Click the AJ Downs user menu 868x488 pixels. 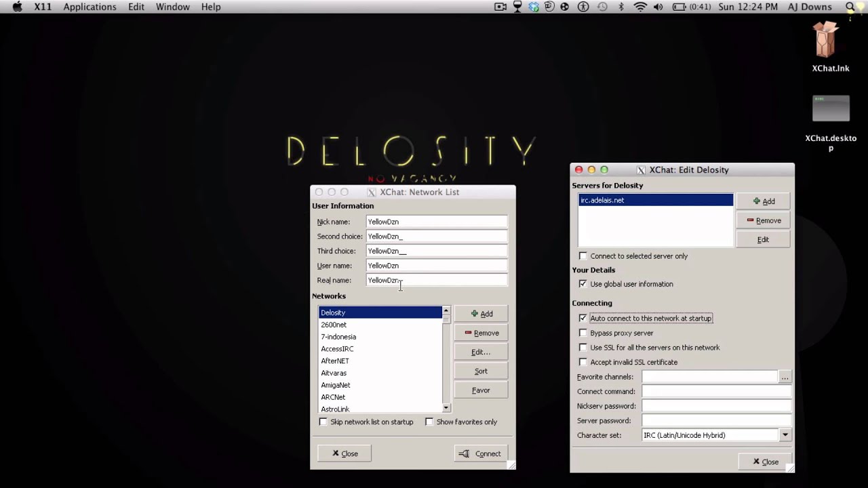809,7
